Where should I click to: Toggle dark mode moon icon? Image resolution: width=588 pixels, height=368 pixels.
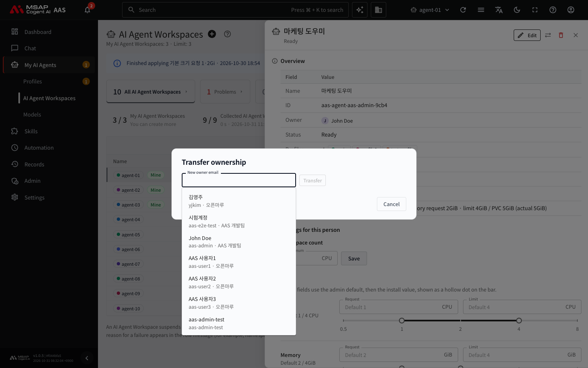pos(517,10)
